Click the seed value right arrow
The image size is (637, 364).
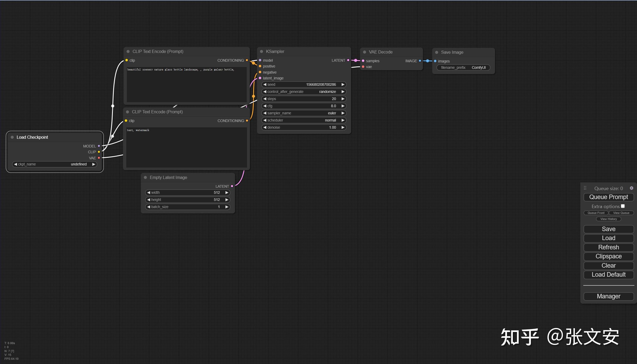[343, 84]
